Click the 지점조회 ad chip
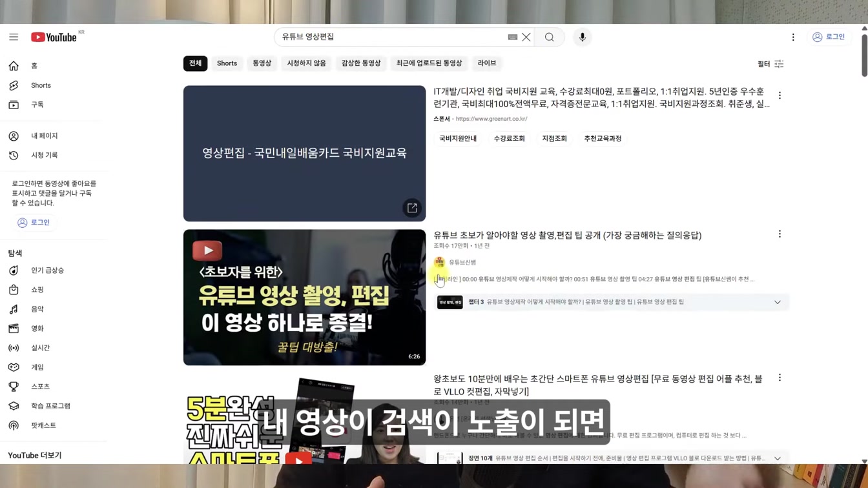The image size is (868, 488). coord(554,139)
